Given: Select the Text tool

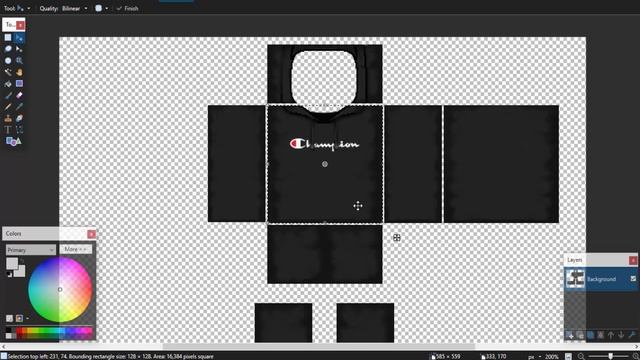Looking at the screenshot, I should pyautogui.click(x=8, y=130).
